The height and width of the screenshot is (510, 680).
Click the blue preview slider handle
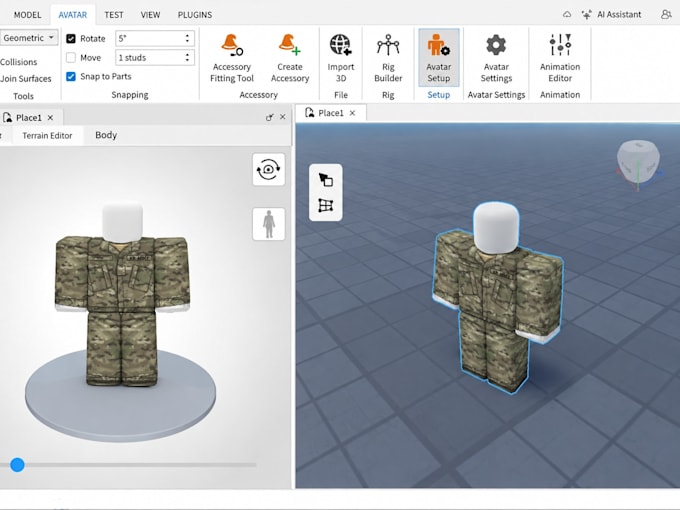click(x=17, y=465)
